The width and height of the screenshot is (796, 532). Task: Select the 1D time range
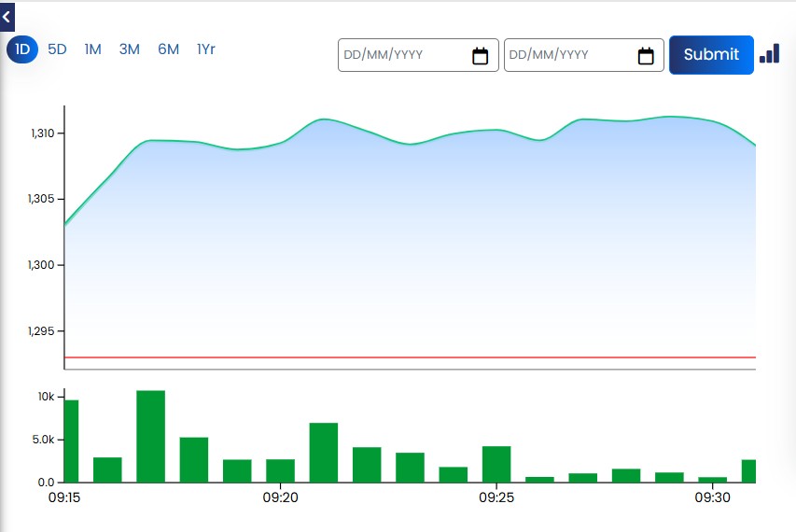pos(22,49)
